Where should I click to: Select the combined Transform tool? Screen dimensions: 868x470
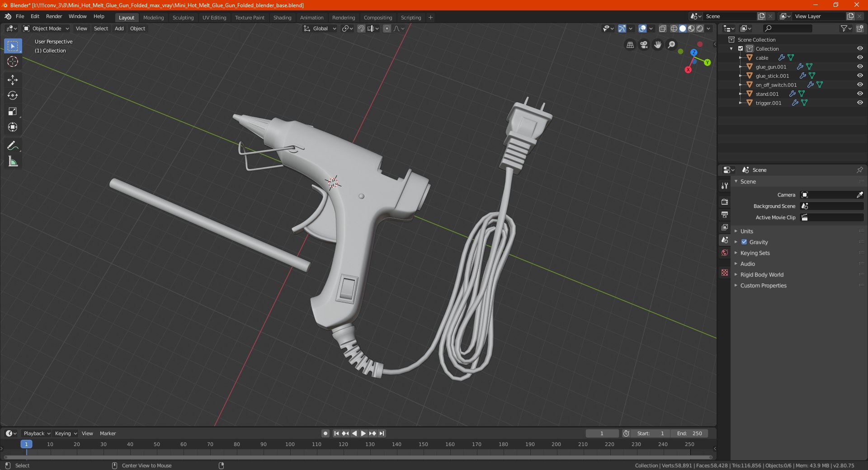(13, 127)
